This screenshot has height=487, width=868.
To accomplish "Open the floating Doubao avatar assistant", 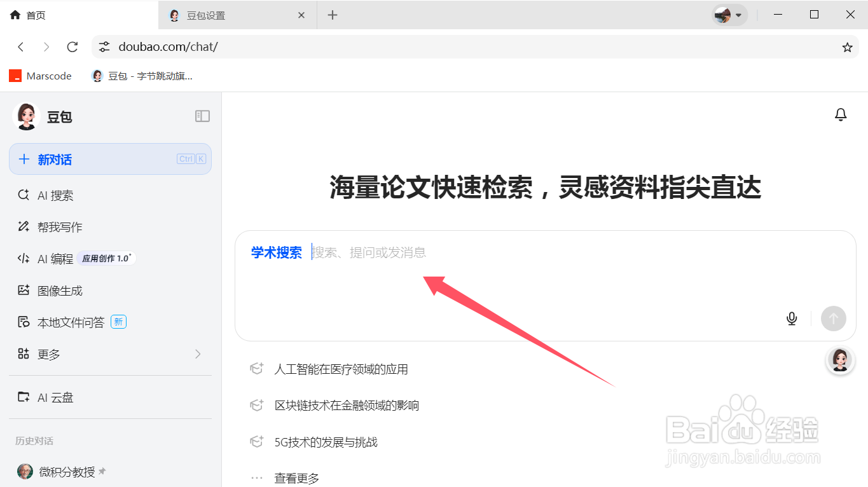I will tap(839, 360).
